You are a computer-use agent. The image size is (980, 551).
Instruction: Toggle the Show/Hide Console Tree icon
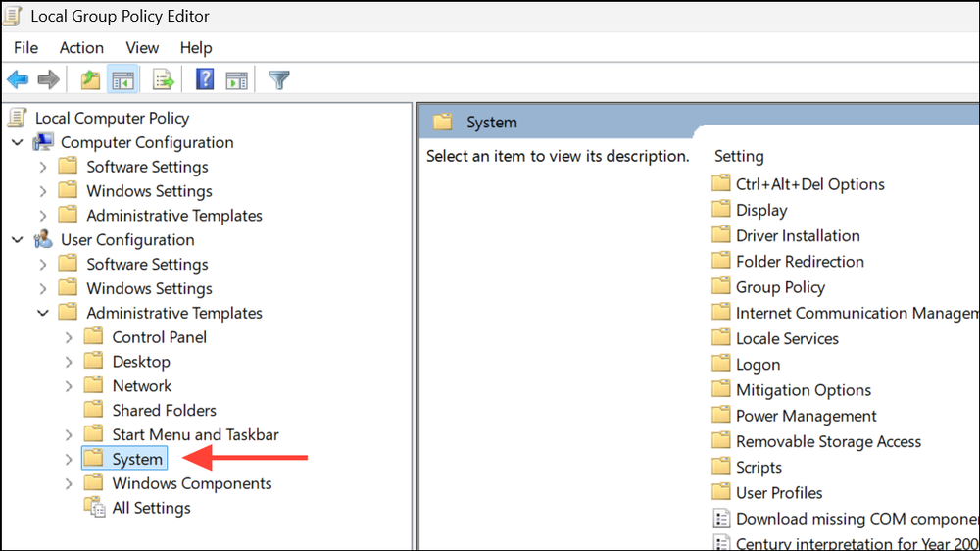pyautogui.click(x=122, y=79)
